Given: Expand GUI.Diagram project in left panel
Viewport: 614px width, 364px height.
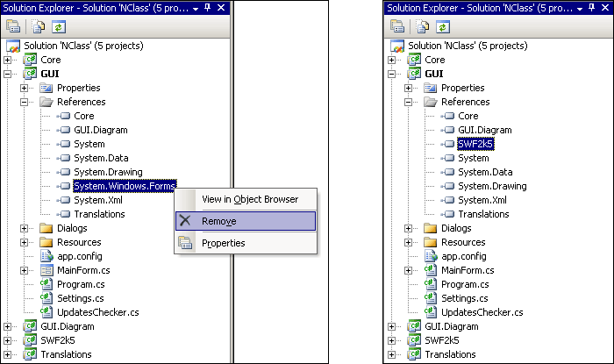Looking at the screenshot, I should click(7, 326).
